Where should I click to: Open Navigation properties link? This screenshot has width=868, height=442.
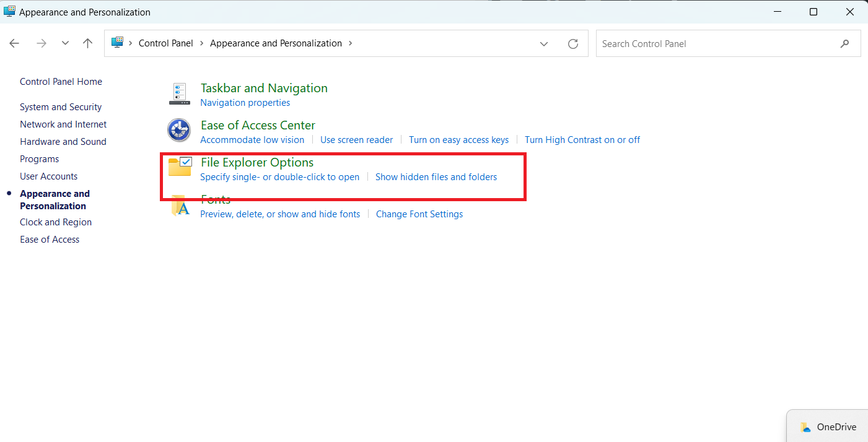coord(245,103)
